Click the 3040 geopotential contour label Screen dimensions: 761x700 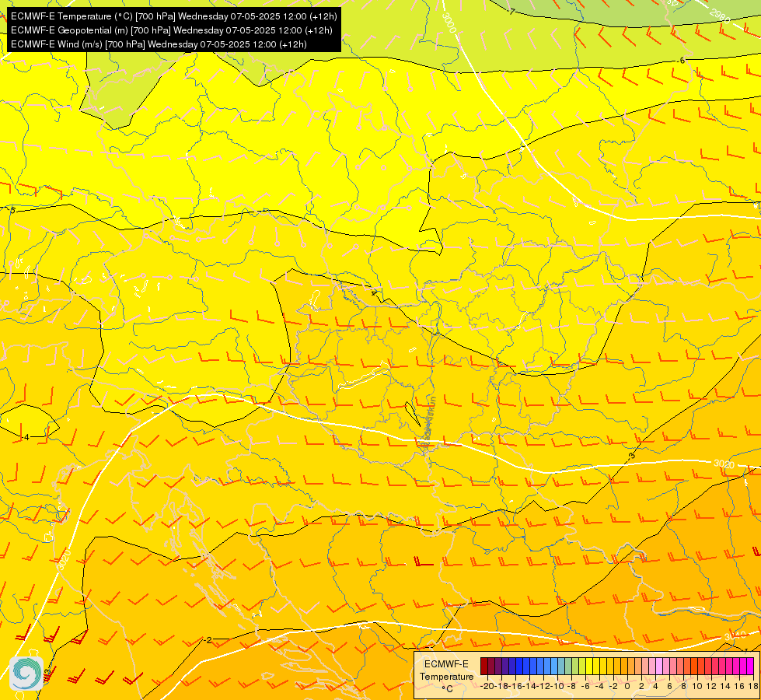point(735,636)
